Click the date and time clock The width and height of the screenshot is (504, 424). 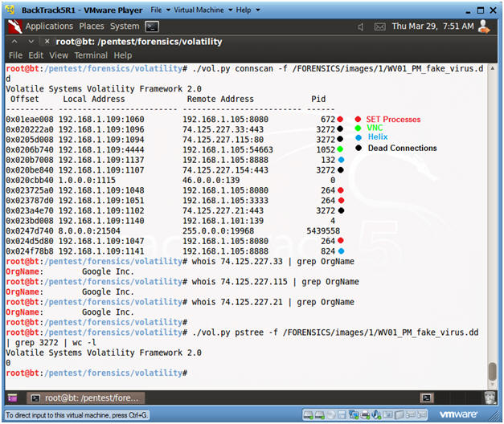pos(432,26)
